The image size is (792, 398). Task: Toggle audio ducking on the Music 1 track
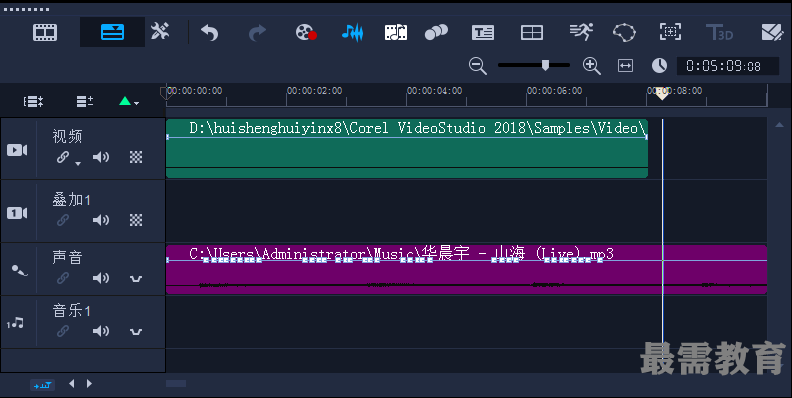click(136, 331)
